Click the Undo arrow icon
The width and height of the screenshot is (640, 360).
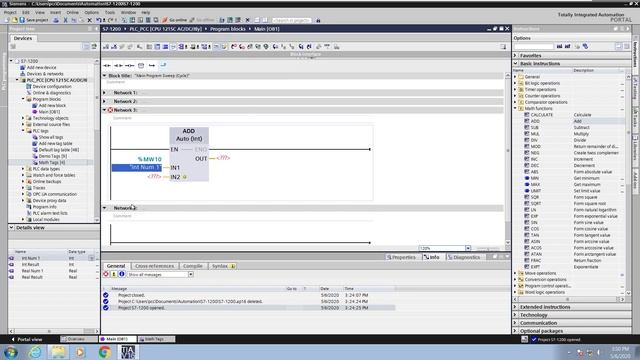tap(99, 20)
